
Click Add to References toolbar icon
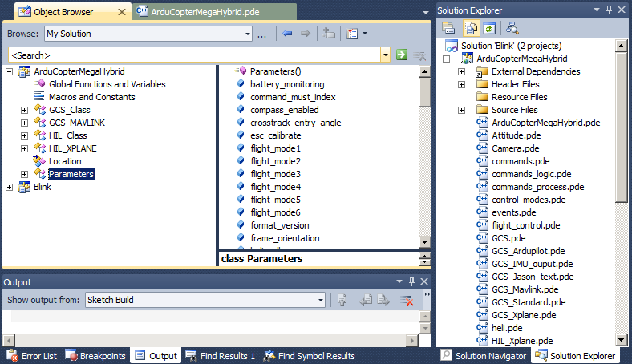tap(329, 34)
